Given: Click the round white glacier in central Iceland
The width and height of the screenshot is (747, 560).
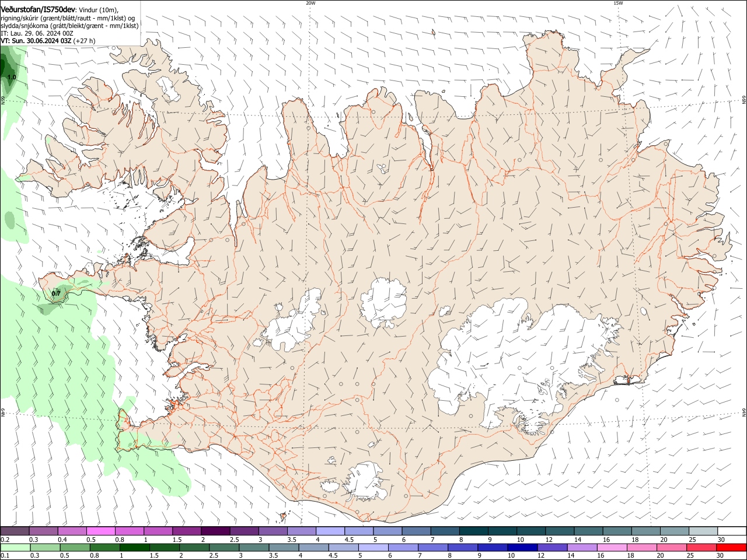Looking at the screenshot, I should click(383, 302).
